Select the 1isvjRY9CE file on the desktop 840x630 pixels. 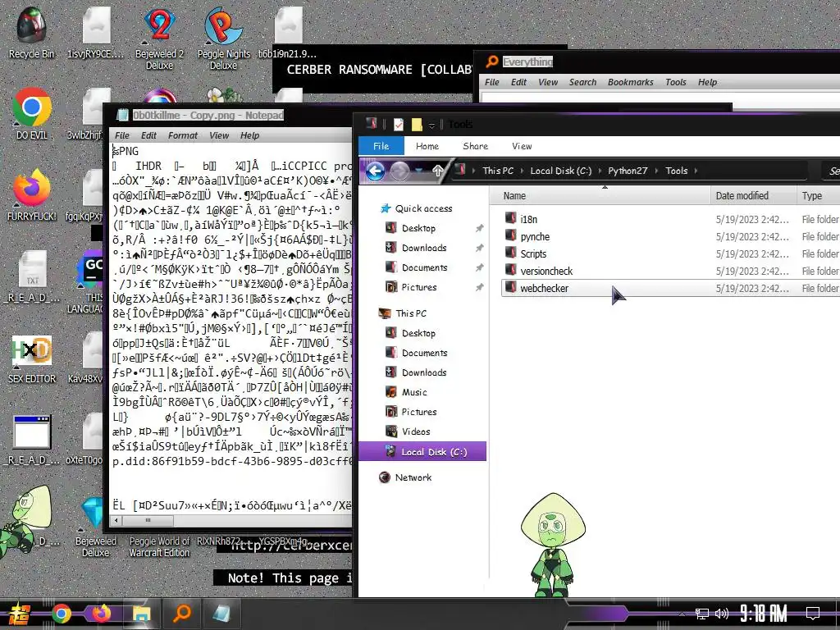(x=96, y=33)
